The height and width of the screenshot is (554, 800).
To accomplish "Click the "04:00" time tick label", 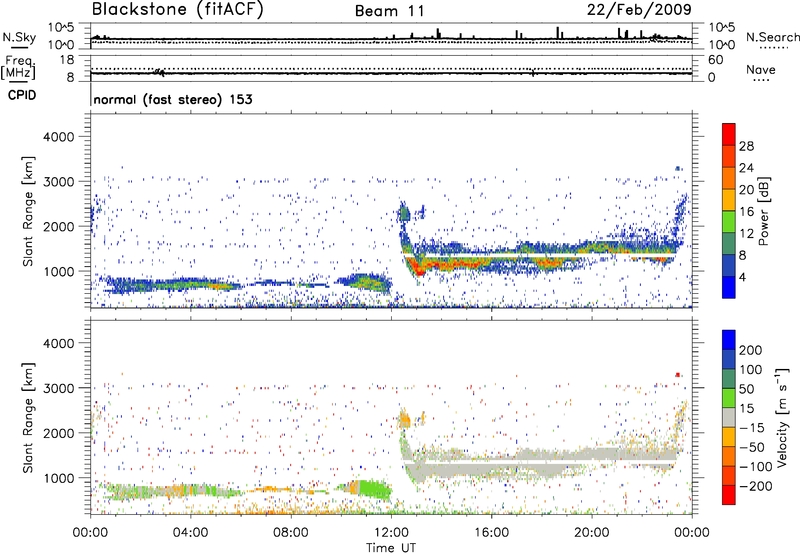I will tap(190, 533).
